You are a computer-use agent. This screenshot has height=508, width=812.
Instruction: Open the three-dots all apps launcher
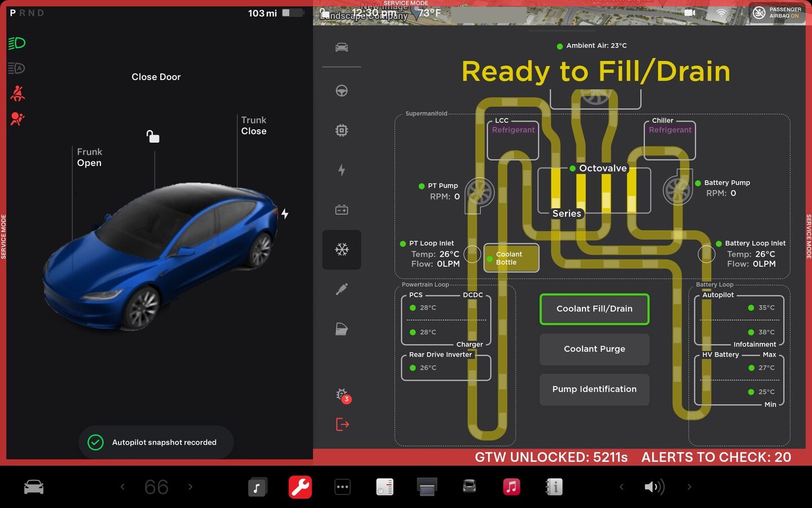point(342,487)
